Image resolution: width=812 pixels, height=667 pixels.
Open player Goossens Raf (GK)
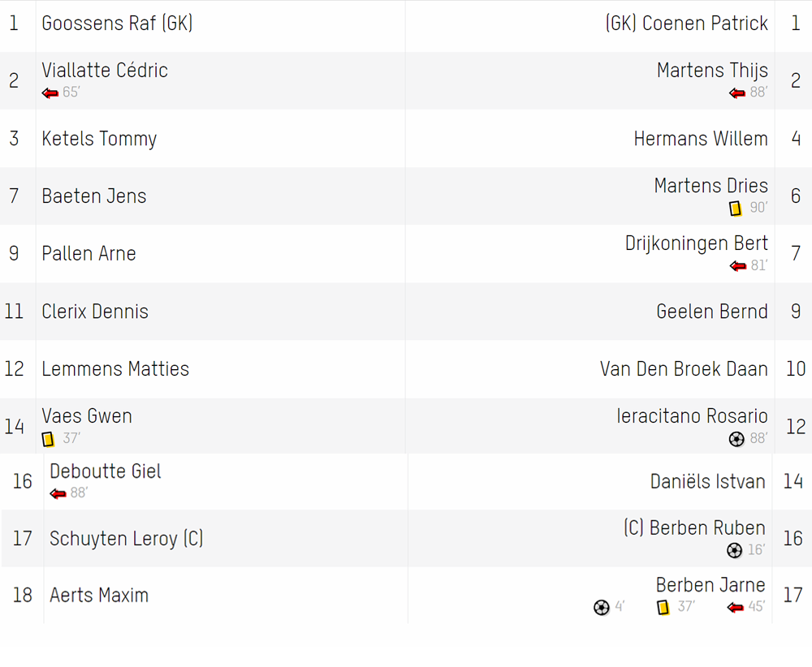(117, 24)
